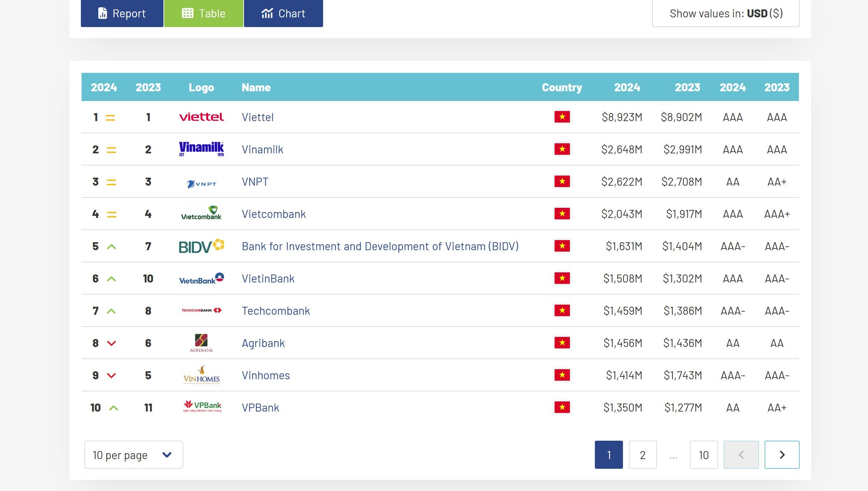868x491 pixels.
Task: Click Vietnam flag in BIDV row
Action: pos(562,246)
